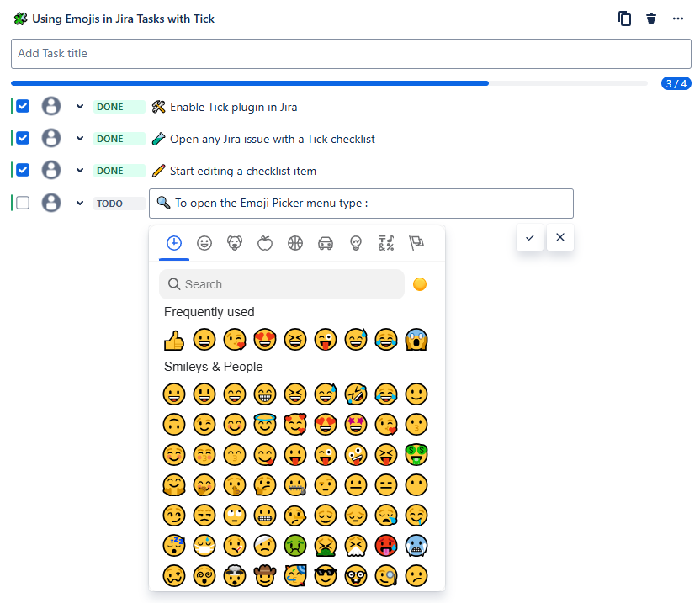Copy the checklist using the duplicate icon
Screen dimensions: 700x603
pos(624,19)
